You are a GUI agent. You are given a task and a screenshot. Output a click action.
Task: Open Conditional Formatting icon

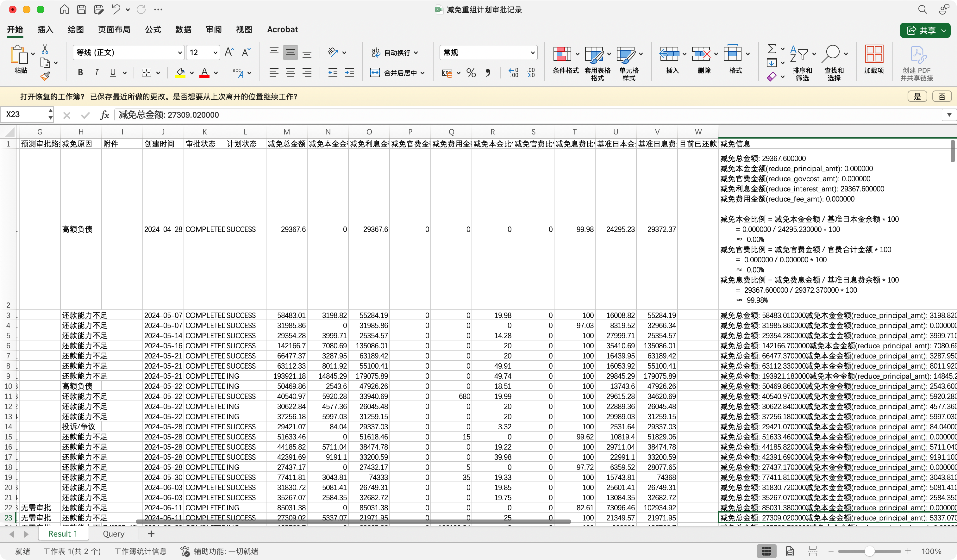click(562, 54)
